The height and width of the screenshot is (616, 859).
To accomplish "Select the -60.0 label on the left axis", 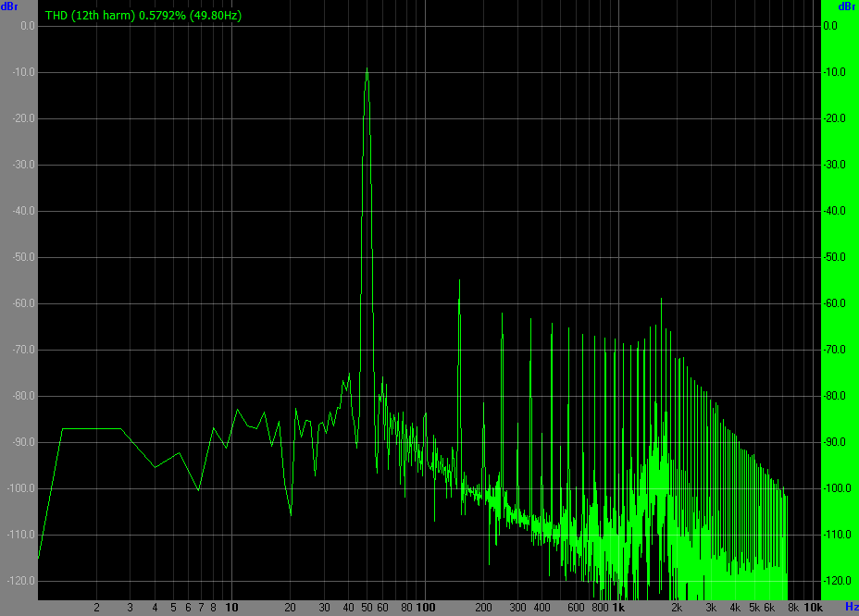I will [22, 303].
